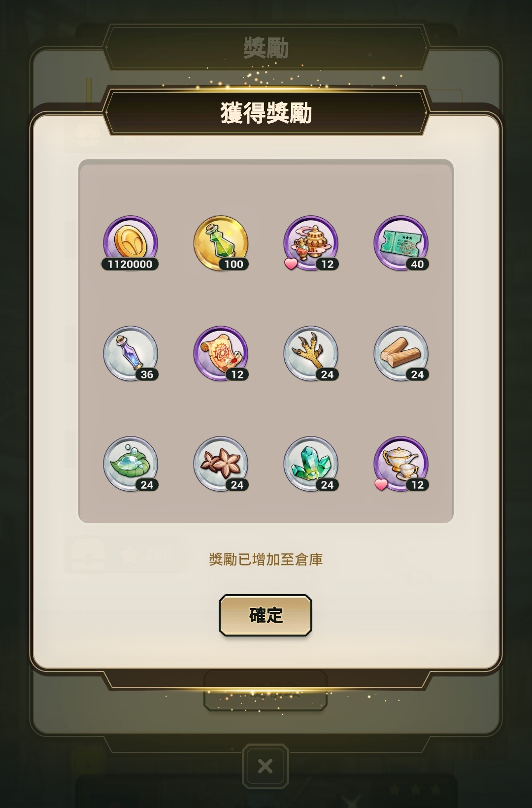Screen dimensions: 532x808
Task: Tap the green crystal cluster material
Action: pos(310,464)
